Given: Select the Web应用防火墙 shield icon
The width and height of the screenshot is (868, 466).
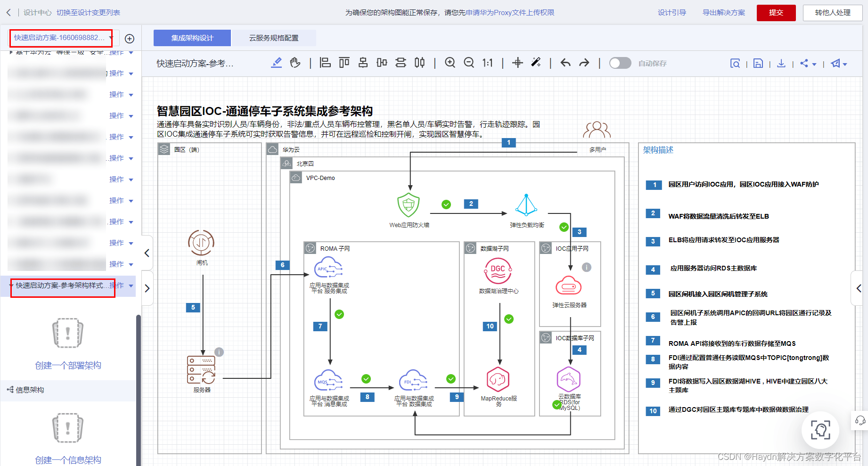Looking at the screenshot, I should tap(409, 205).
